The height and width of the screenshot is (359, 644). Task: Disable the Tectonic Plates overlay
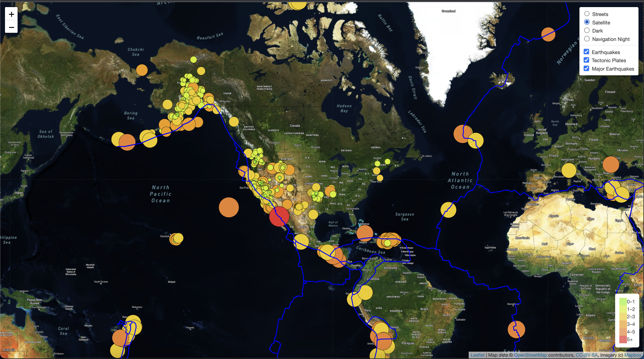click(x=587, y=60)
